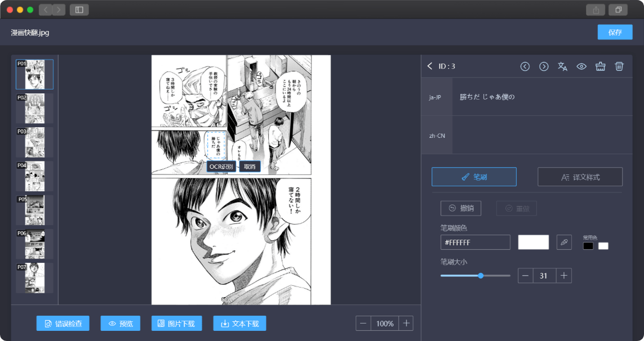Viewport: 644px width, 341px height.
Task: Increase brush size with plus stepper
Action: [x=564, y=276]
